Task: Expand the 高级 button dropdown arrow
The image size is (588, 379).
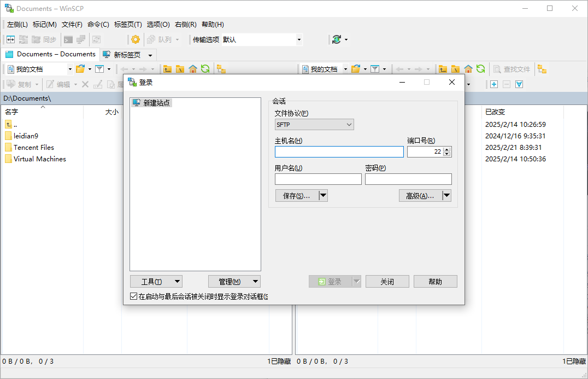Action: [x=446, y=195]
